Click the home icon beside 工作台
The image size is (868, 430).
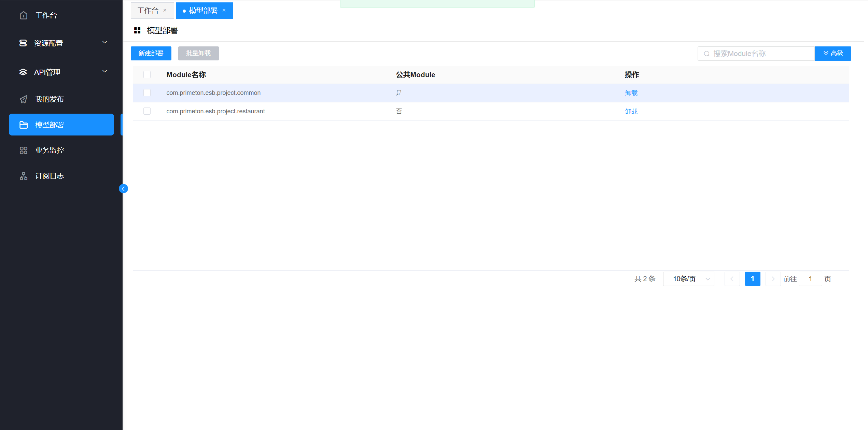coord(24,15)
